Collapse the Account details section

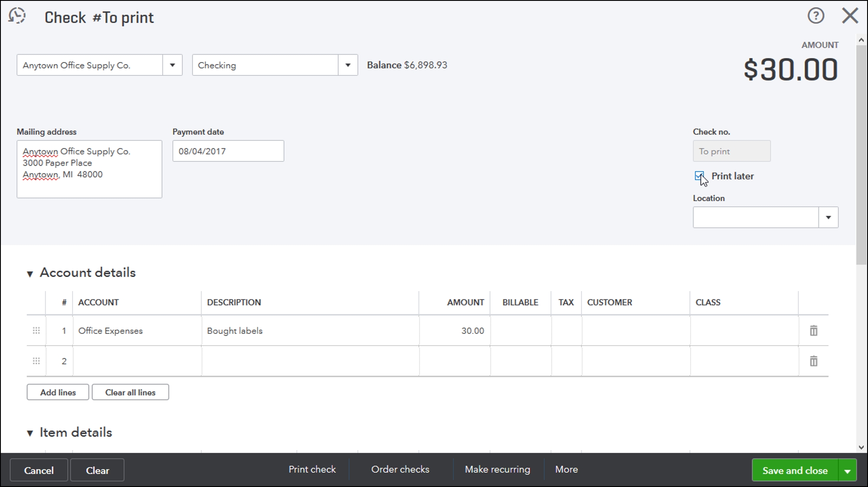pos(30,274)
